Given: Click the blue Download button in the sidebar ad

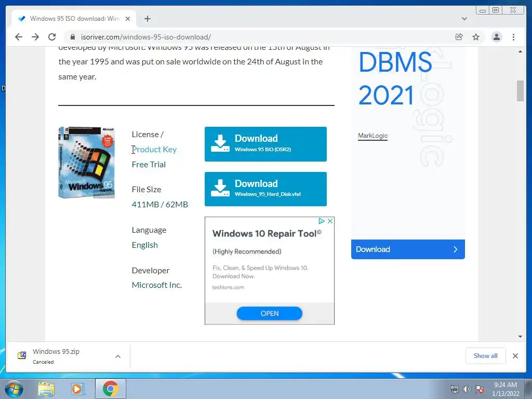Looking at the screenshot, I should [x=408, y=249].
